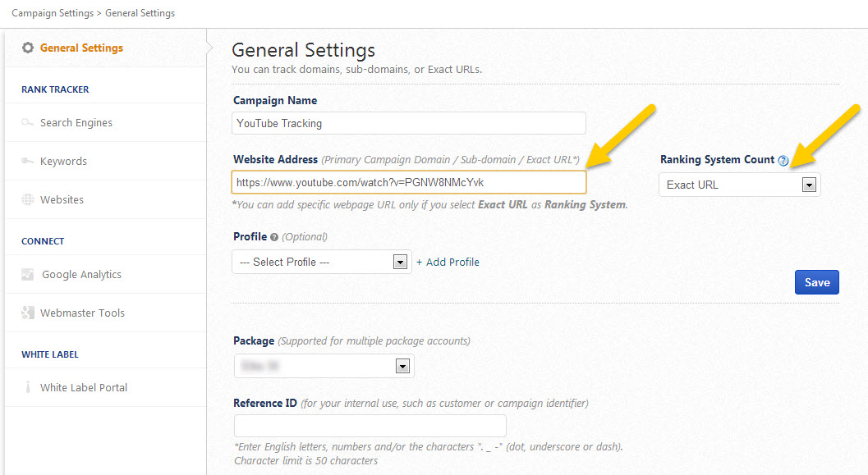Click the Search Engines magnifier icon
Viewport: 868px width, 475px height.
[28, 123]
